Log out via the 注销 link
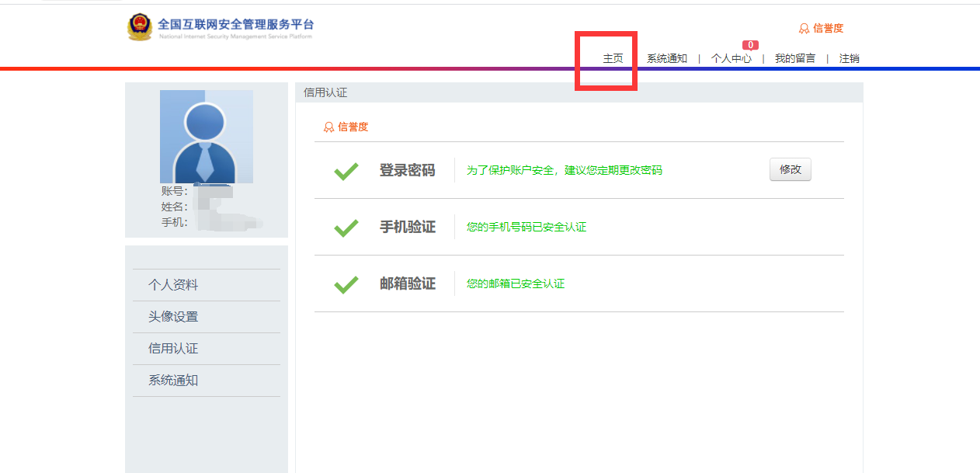980x473 pixels. click(849, 58)
